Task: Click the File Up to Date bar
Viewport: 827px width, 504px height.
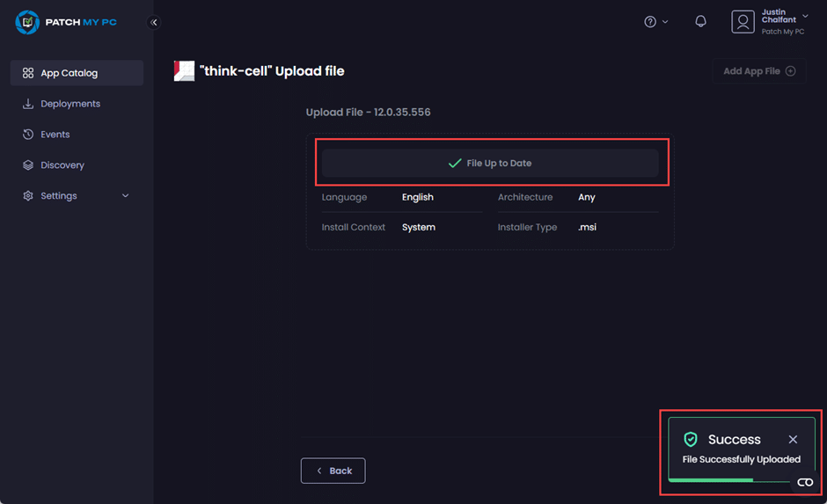Action: point(490,164)
